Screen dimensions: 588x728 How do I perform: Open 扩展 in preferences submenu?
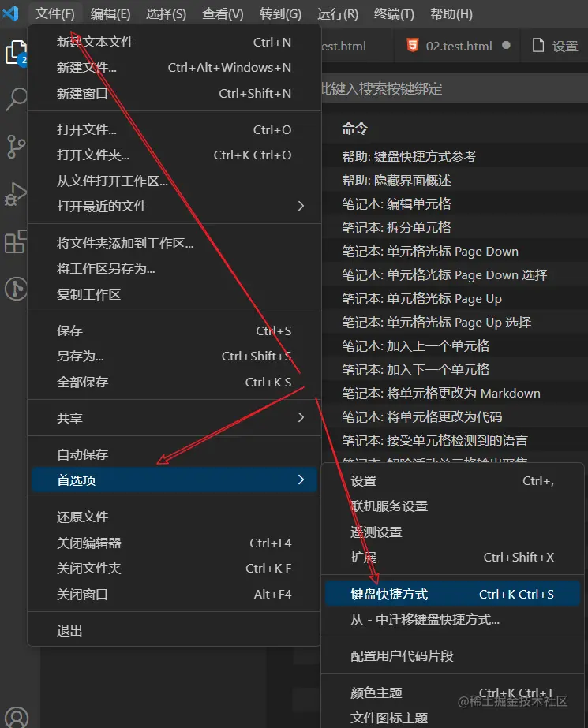pos(452,557)
